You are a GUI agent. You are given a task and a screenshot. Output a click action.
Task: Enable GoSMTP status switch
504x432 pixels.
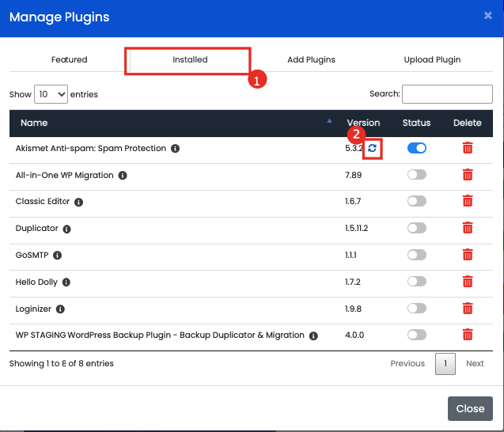(416, 255)
